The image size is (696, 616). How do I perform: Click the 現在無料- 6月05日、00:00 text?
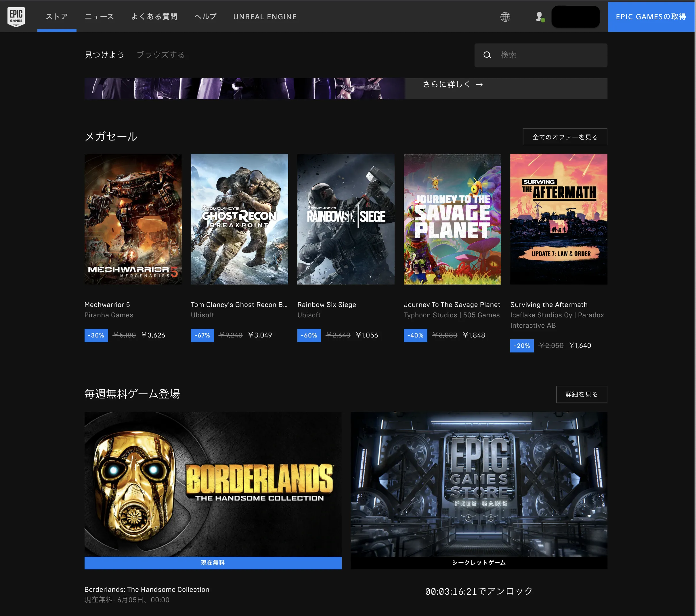coord(127,600)
